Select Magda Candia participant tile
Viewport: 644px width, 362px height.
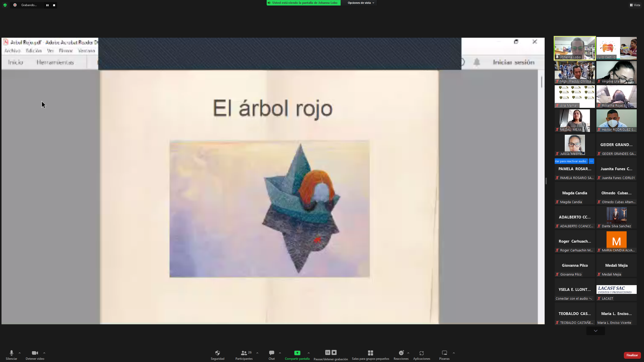coord(575,193)
